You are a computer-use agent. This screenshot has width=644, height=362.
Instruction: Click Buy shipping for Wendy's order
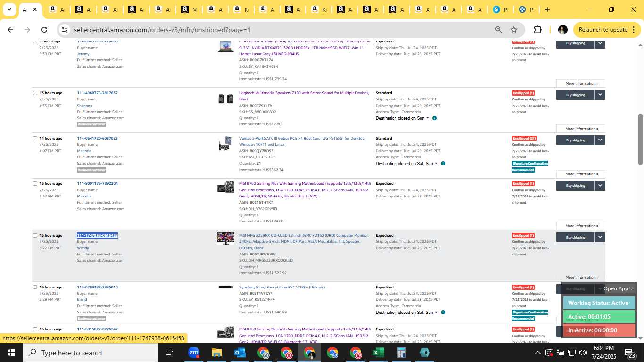pos(575,237)
